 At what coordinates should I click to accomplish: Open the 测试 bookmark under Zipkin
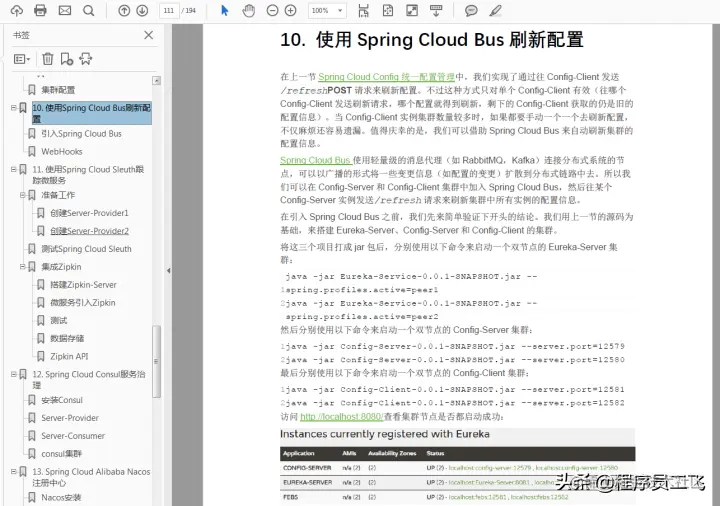tap(59, 320)
